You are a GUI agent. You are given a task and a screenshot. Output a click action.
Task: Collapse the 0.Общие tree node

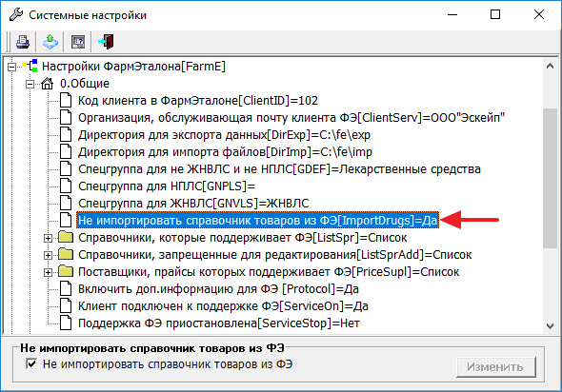tap(30, 84)
